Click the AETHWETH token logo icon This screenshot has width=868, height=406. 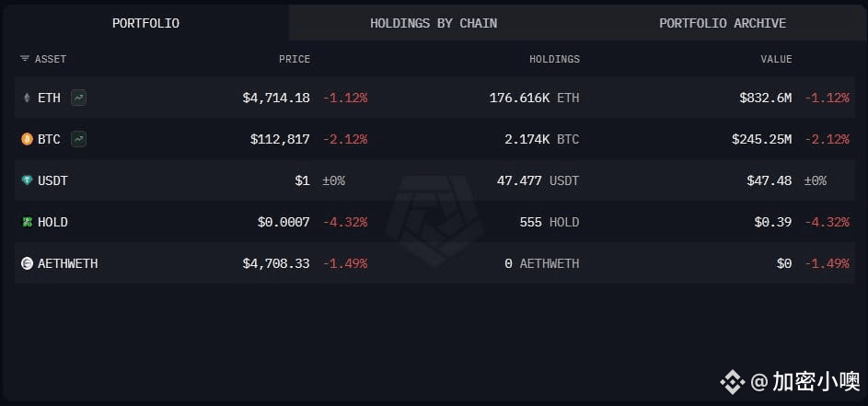pos(27,263)
